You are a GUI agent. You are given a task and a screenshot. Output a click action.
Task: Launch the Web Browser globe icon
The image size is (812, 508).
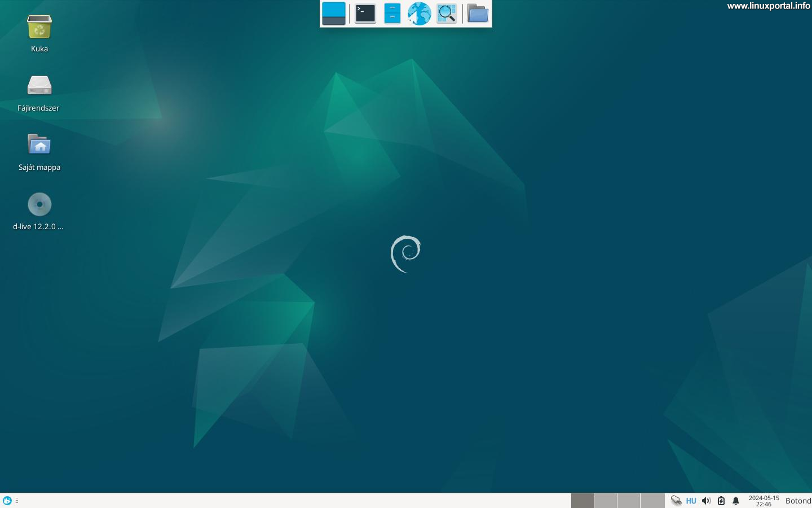click(419, 14)
